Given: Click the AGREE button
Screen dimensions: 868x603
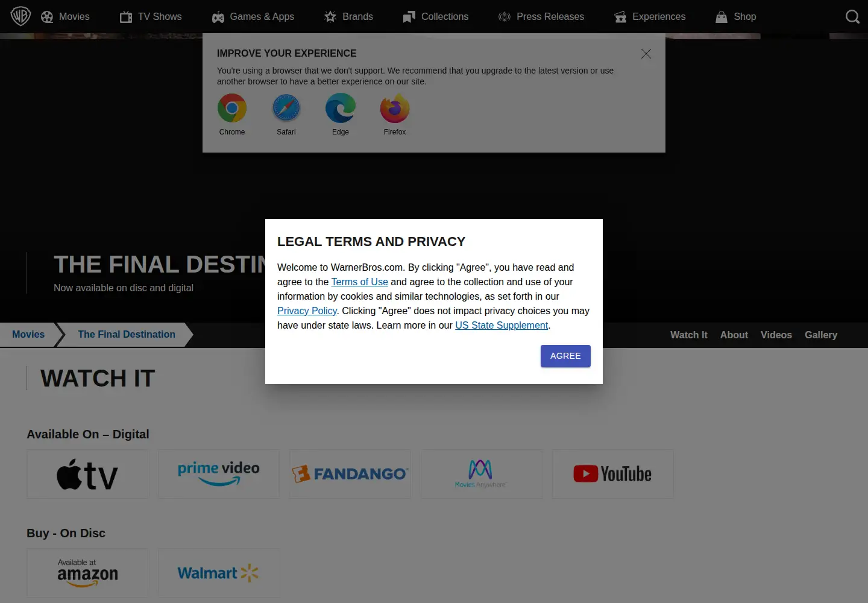Looking at the screenshot, I should [565, 356].
